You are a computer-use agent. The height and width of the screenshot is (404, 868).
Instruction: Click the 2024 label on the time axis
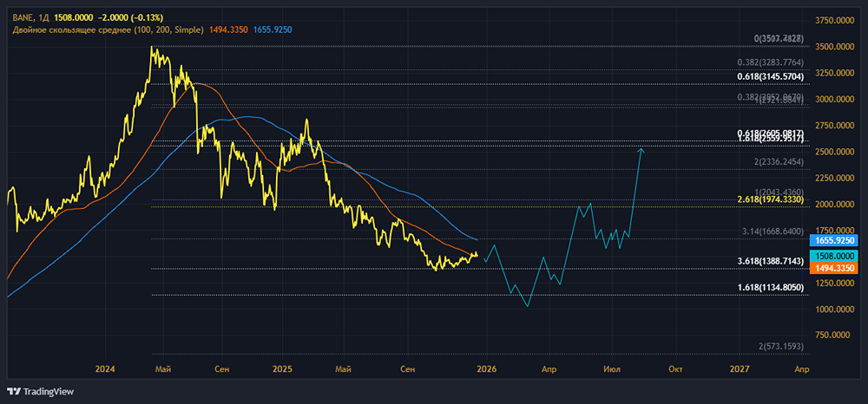[104, 368]
